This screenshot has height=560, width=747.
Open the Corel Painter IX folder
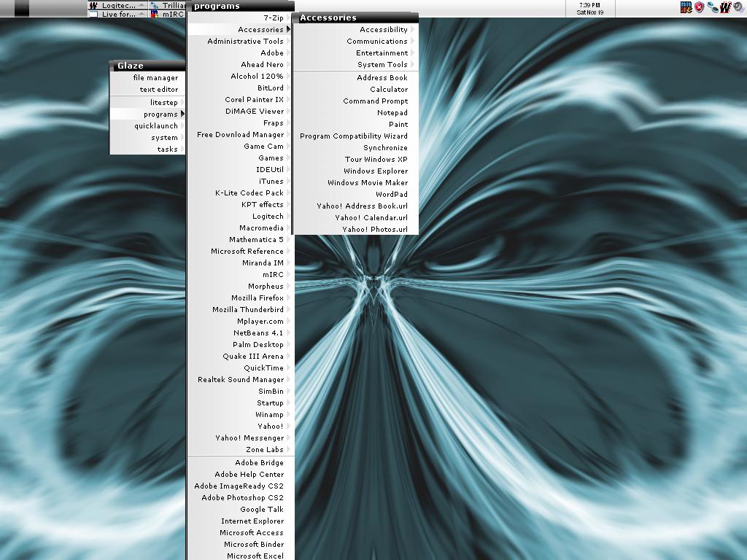pyautogui.click(x=241, y=99)
